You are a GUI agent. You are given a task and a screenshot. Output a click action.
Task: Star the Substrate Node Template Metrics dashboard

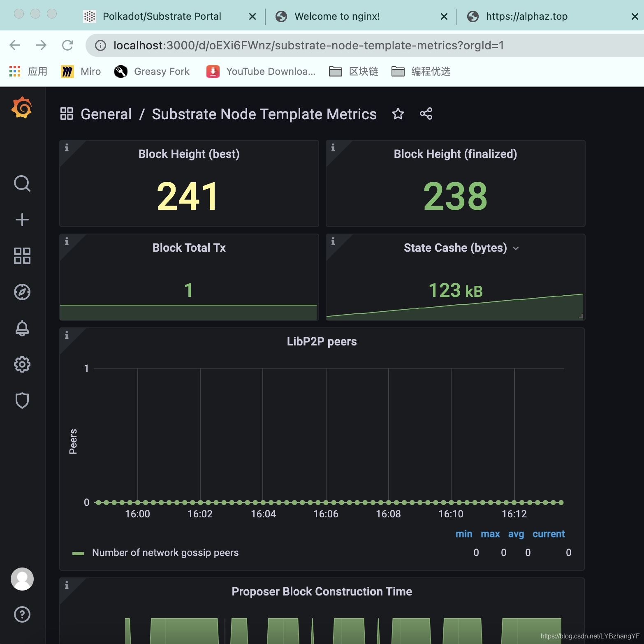[x=398, y=114]
